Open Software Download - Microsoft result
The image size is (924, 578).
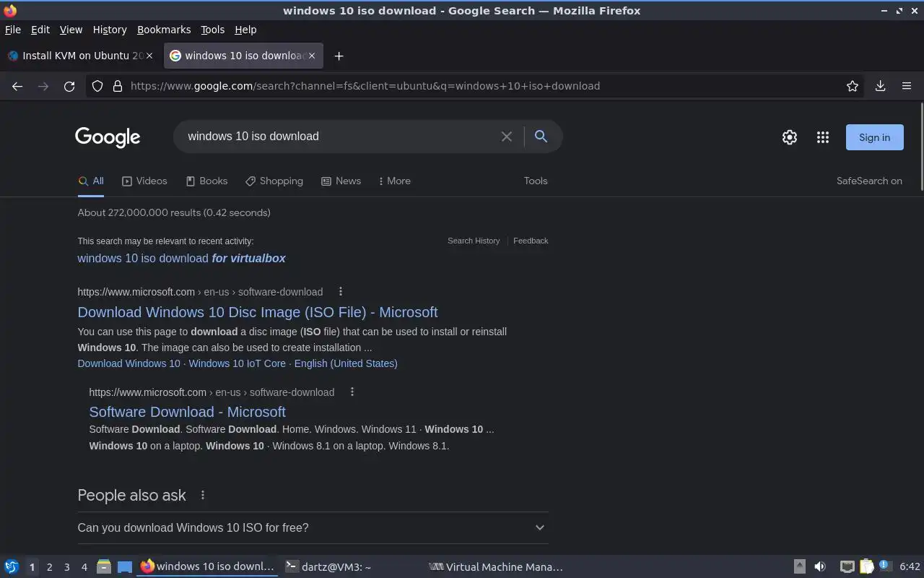187,412
